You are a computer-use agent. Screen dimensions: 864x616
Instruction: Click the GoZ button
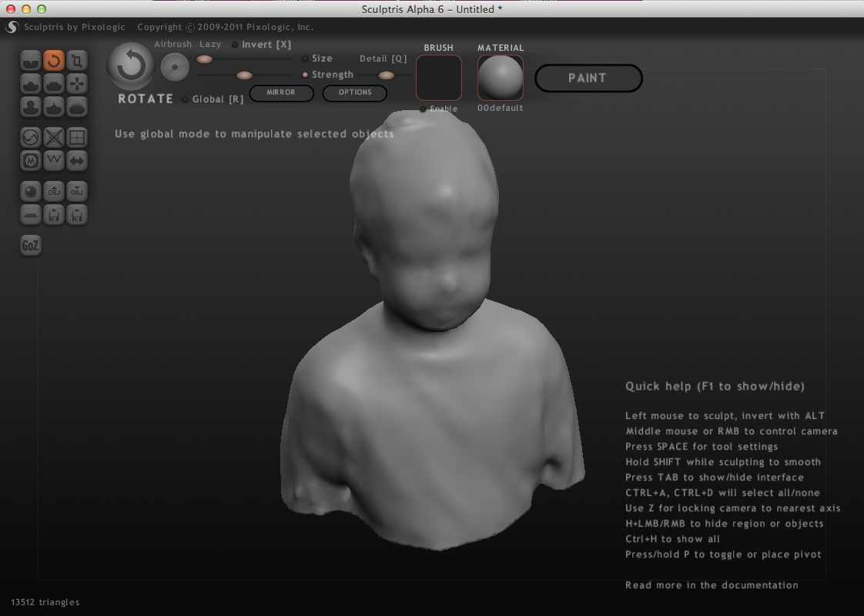pos(31,245)
